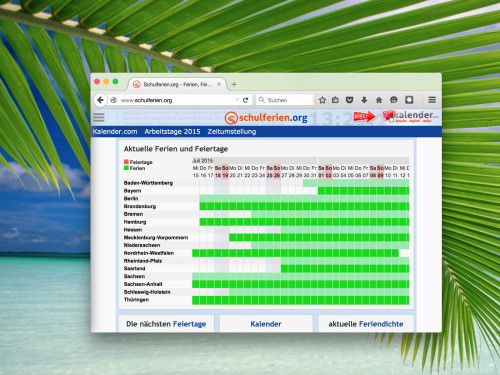The height and width of the screenshot is (375, 500).
Task: Open the downloads arrow icon
Action: (364, 100)
